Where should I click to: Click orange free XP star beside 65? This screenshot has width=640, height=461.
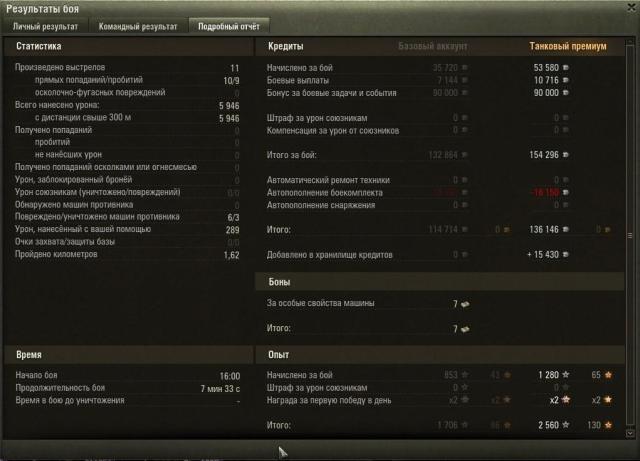click(608, 374)
